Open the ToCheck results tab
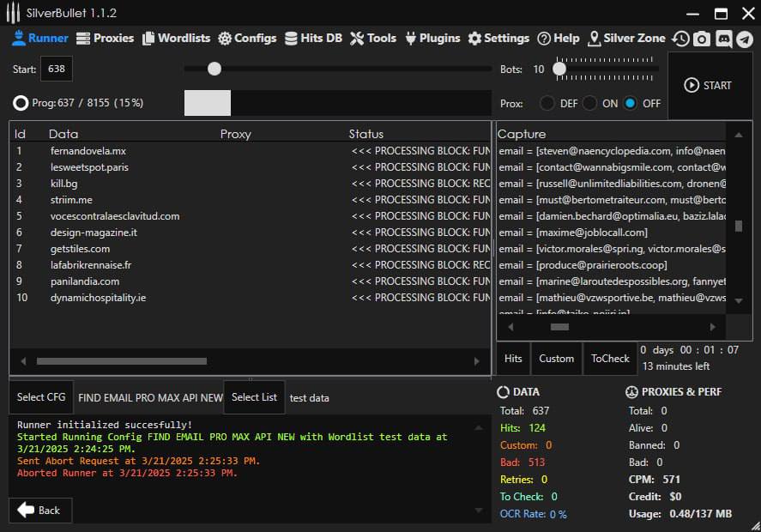761x532 pixels. tap(610, 359)
